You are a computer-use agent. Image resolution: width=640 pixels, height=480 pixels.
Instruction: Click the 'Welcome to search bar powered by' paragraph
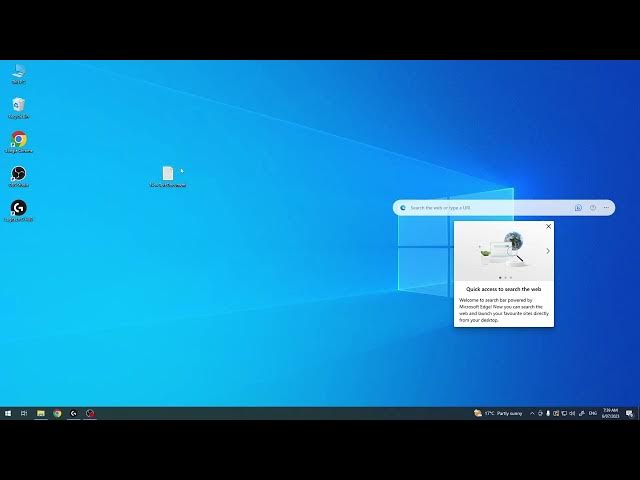(504, 310)
